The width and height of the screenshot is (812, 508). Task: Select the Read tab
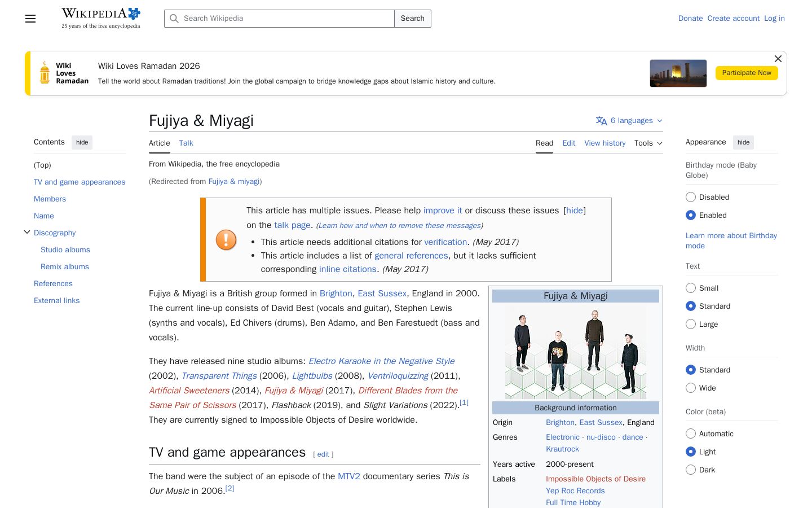(x=544, y=143)
